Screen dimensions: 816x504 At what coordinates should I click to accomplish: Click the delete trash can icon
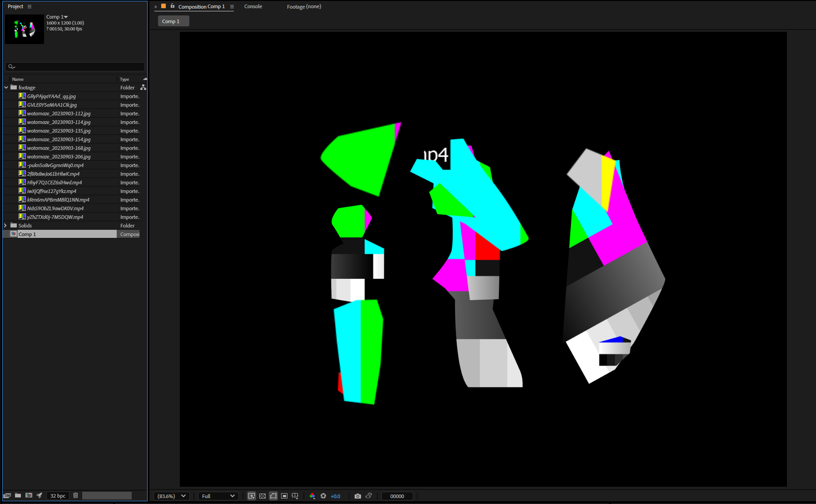(x=76, y=495)
